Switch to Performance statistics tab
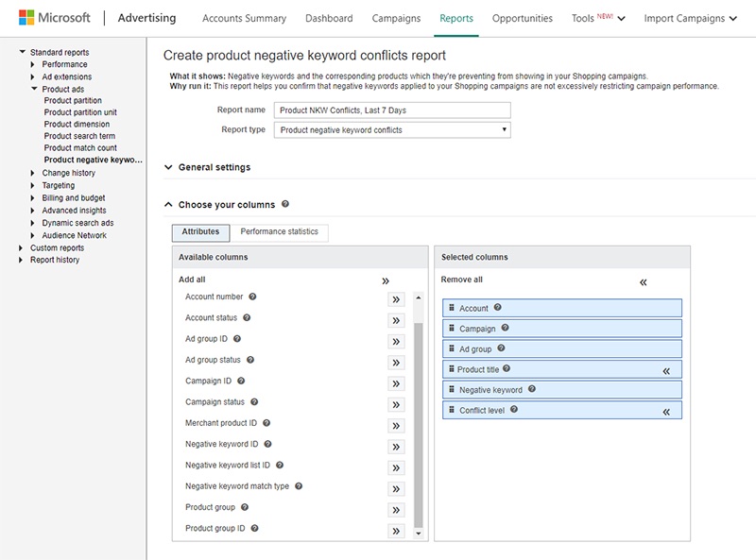This screenshot has width=756, height=560. [x=279, y=231]
